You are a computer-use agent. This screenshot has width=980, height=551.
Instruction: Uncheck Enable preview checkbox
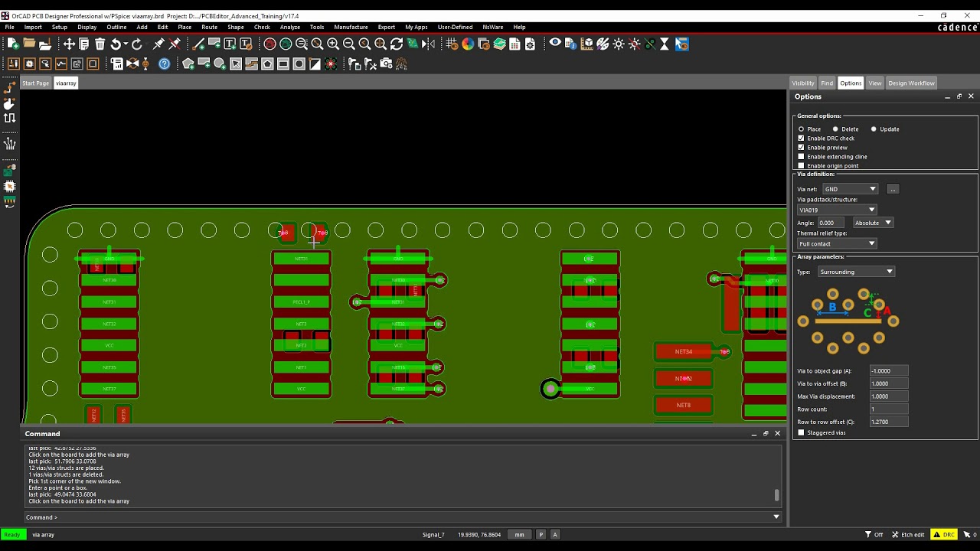[x=802, y=148]
